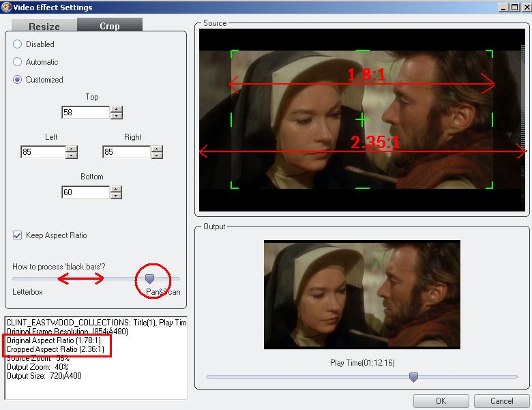This screenshot has height=410, width=532.
Task: Increase the Left crop value with up arrow
Action: (x=72, y=149)
